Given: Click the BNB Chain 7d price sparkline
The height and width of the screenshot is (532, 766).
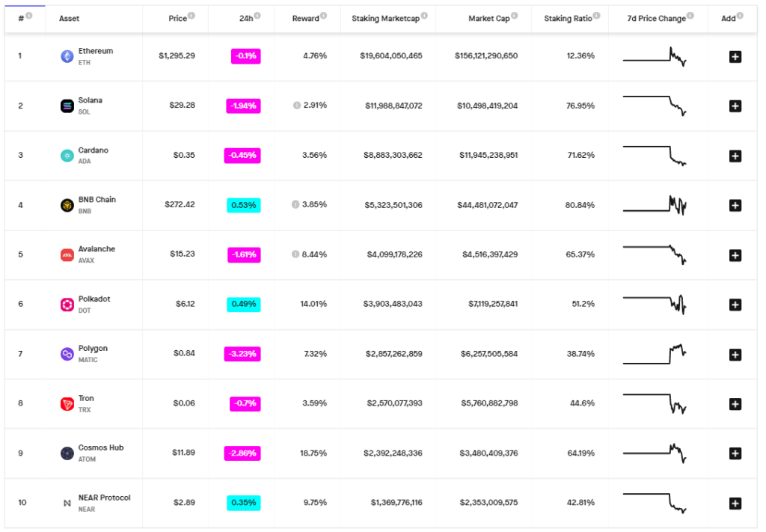Looking at the screenshot, I should tap(655, 204).
